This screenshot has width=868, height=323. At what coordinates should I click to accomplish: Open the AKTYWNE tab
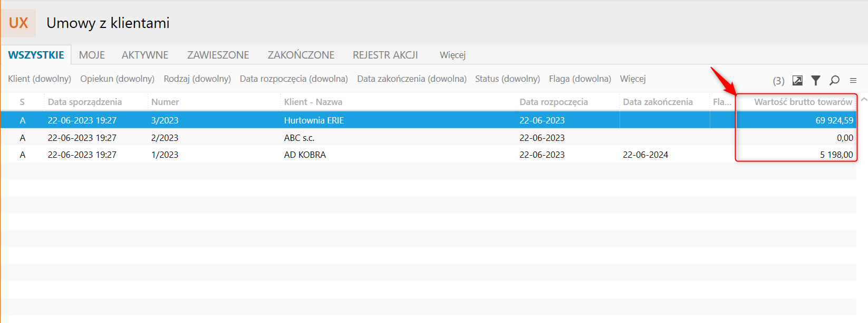[x=145, y=55]
